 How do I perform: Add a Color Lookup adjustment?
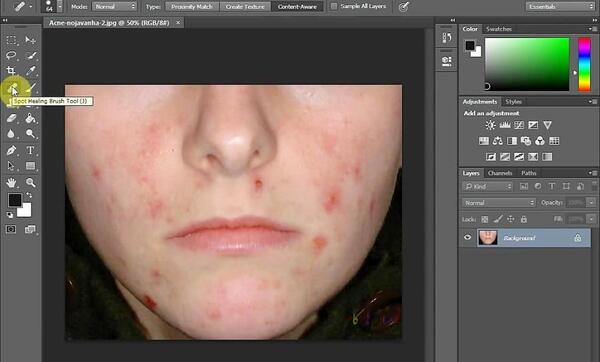(554, 141)
